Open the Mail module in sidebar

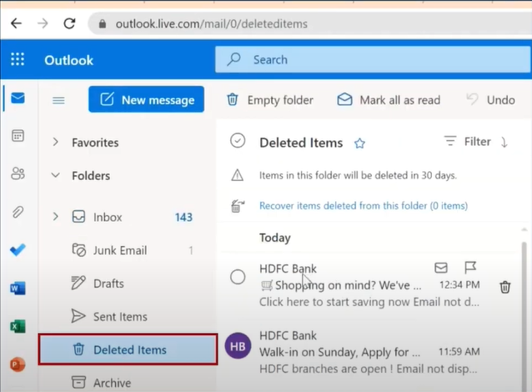(18, 98)
